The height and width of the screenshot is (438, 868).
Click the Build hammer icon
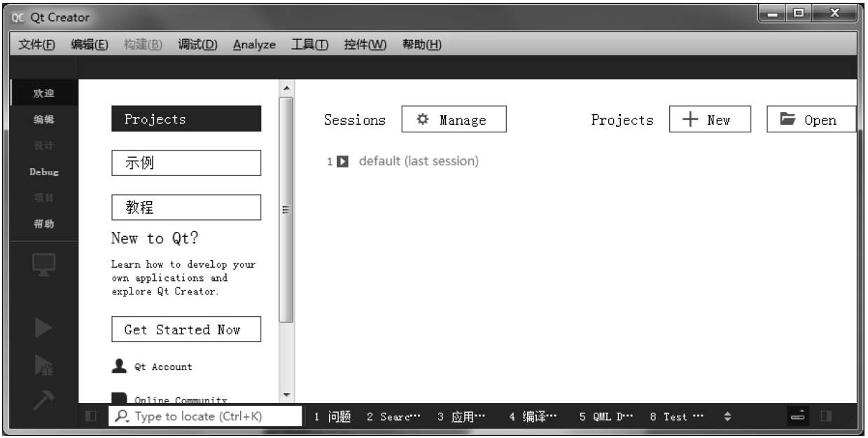(x=43, y=401)
